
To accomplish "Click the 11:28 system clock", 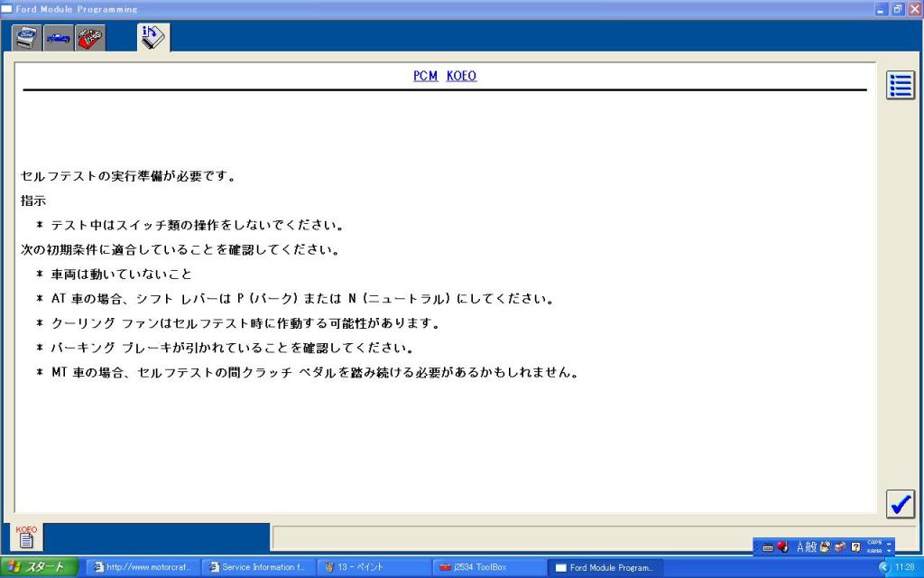I will (904, 567).
